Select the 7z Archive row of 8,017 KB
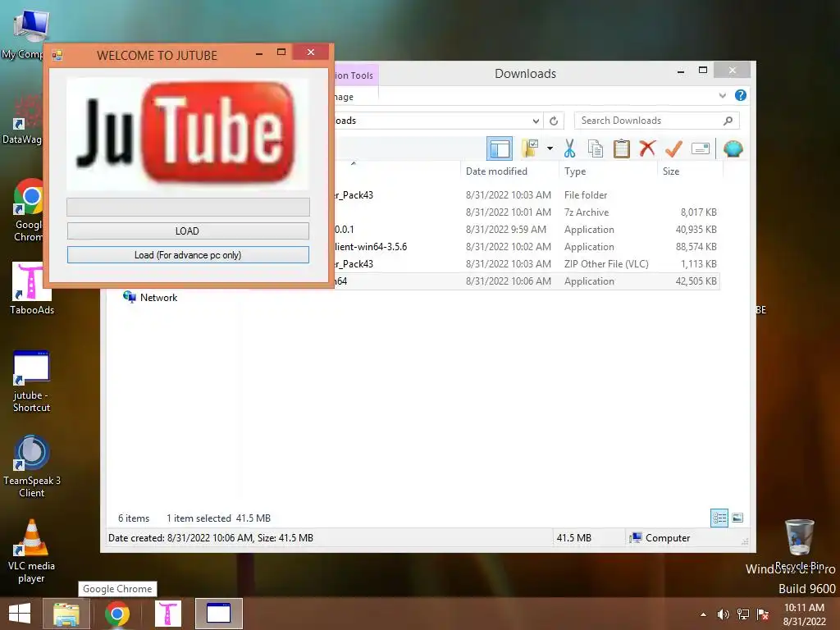 (527, 212)
